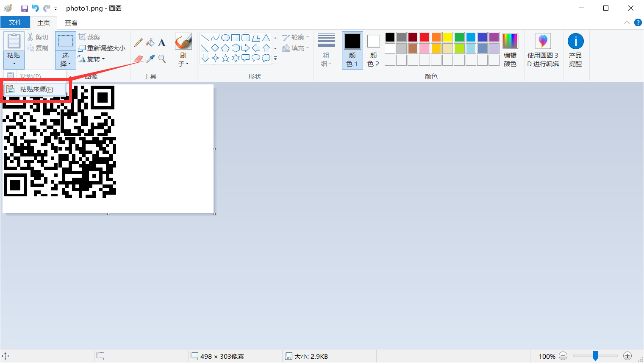Pick the purple color swatch
Image resolution: width=644 pixels, height=363 pixels.
click(494, 37)
